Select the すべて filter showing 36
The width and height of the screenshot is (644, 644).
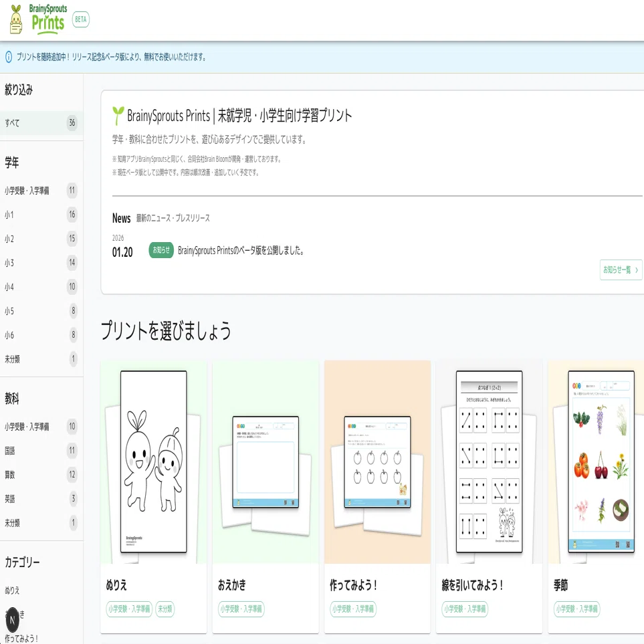coord(41,123)
